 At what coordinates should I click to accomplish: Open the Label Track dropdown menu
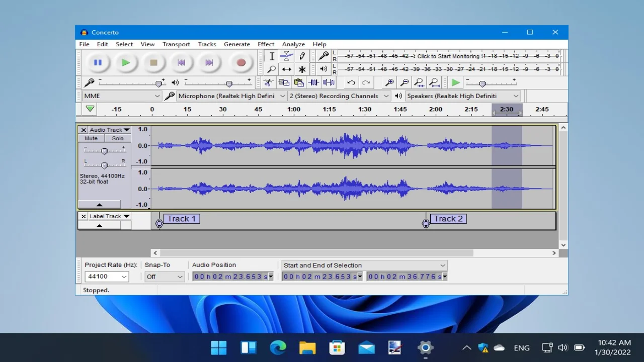coord(109,216)
